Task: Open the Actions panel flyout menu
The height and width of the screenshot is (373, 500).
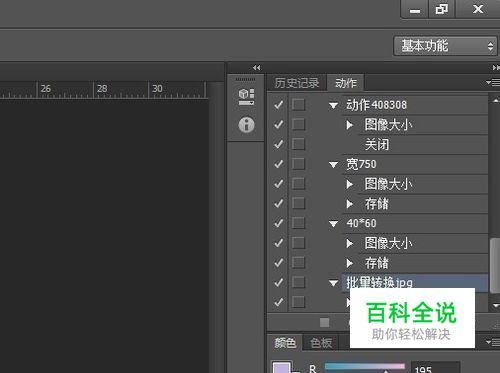Action: (493, 82)
